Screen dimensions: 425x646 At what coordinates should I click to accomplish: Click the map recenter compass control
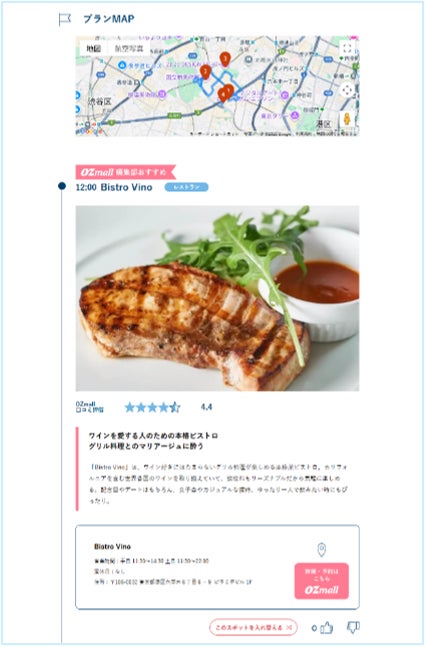point(347,90)
